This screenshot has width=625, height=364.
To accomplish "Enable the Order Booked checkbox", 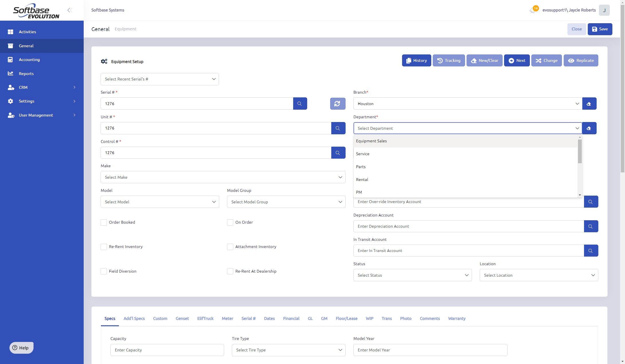I will pos(104,223).
